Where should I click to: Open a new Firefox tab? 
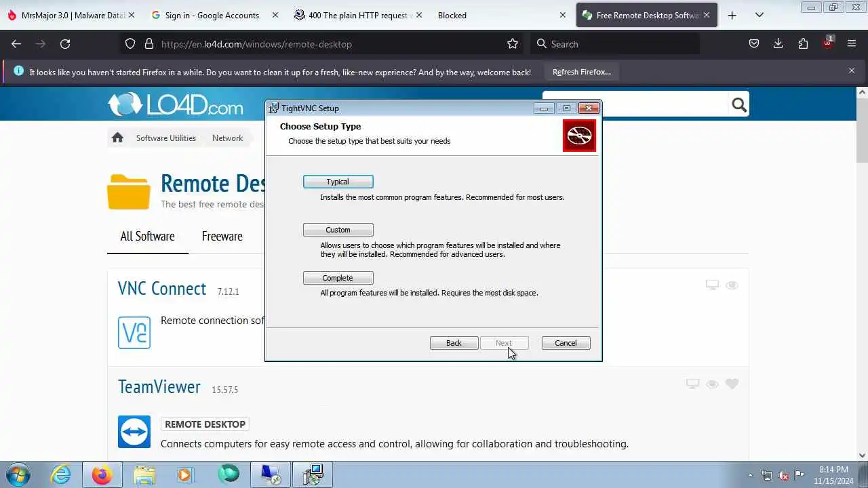point(732,15)
